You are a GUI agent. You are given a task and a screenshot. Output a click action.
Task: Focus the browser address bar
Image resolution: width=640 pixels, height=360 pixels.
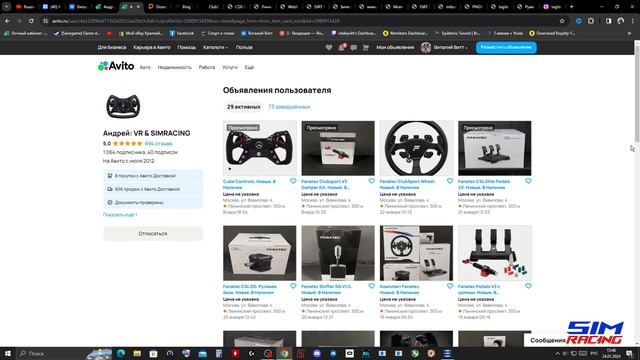point(302,21)
